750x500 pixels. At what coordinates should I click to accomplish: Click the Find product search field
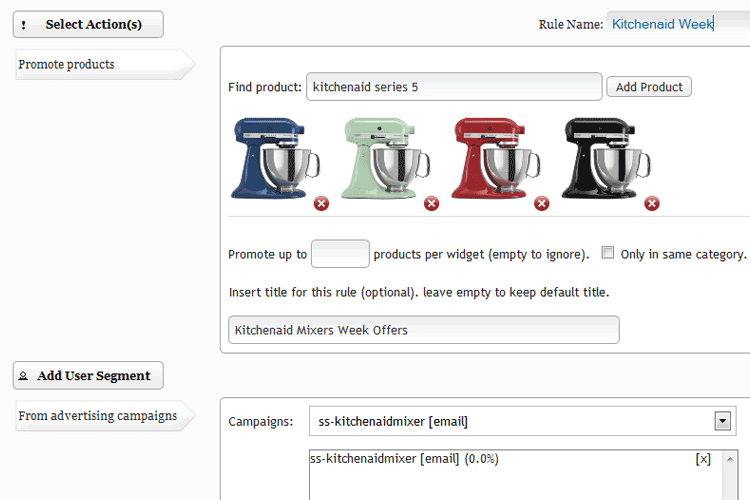(x=454, y=87)
